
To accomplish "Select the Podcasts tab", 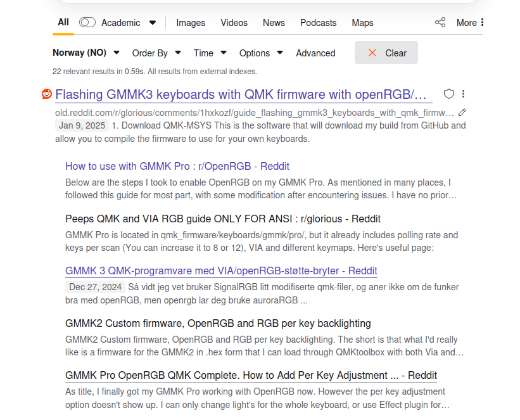I will click(318, 23).
